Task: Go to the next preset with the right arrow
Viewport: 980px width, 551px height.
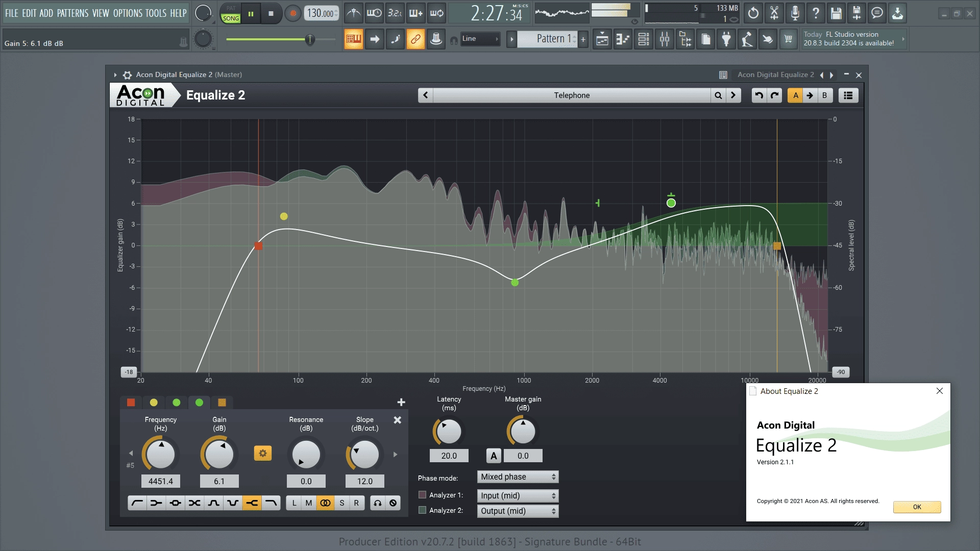Action: tap(733, 95)
